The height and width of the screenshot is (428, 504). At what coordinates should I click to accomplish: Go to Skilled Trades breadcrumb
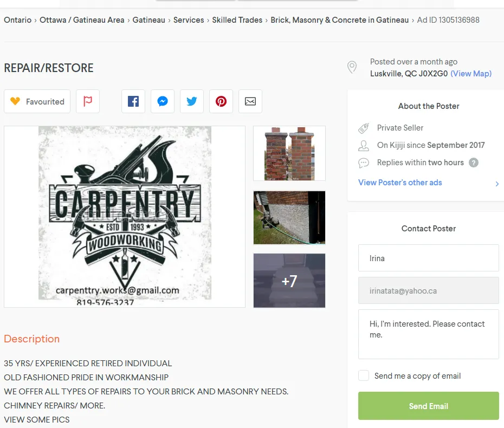click(x=237, y=20)
